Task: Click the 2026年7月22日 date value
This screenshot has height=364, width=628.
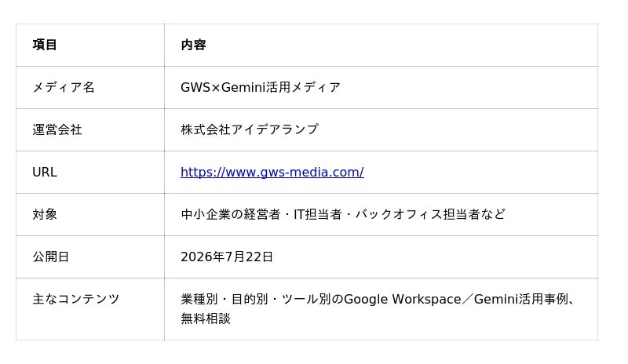Action: pos(227,257)
